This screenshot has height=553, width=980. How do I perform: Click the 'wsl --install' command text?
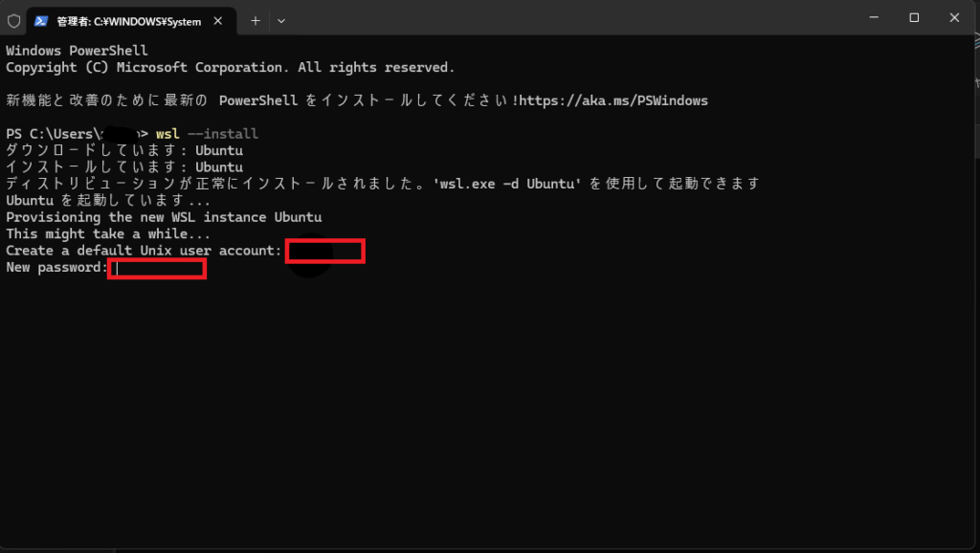(207, 134)
